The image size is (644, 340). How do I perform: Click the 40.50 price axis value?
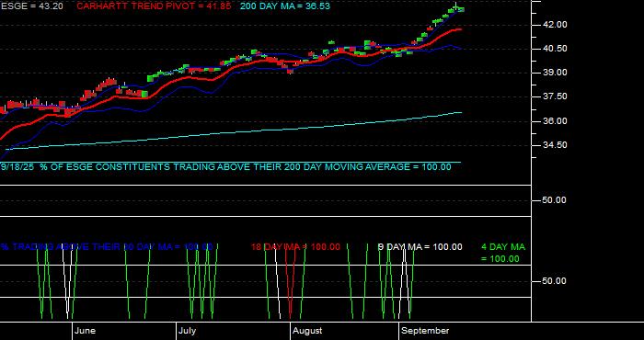coord(555,49)
